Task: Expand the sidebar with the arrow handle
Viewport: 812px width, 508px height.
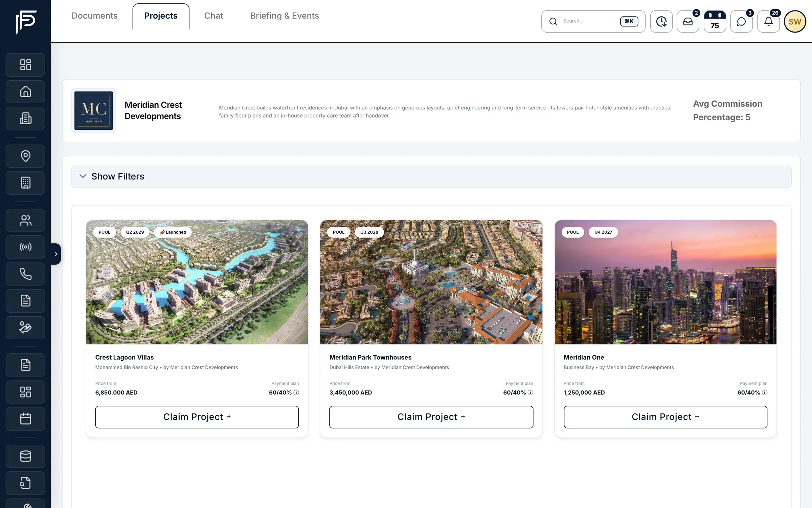Action: [x=56, y=254]
